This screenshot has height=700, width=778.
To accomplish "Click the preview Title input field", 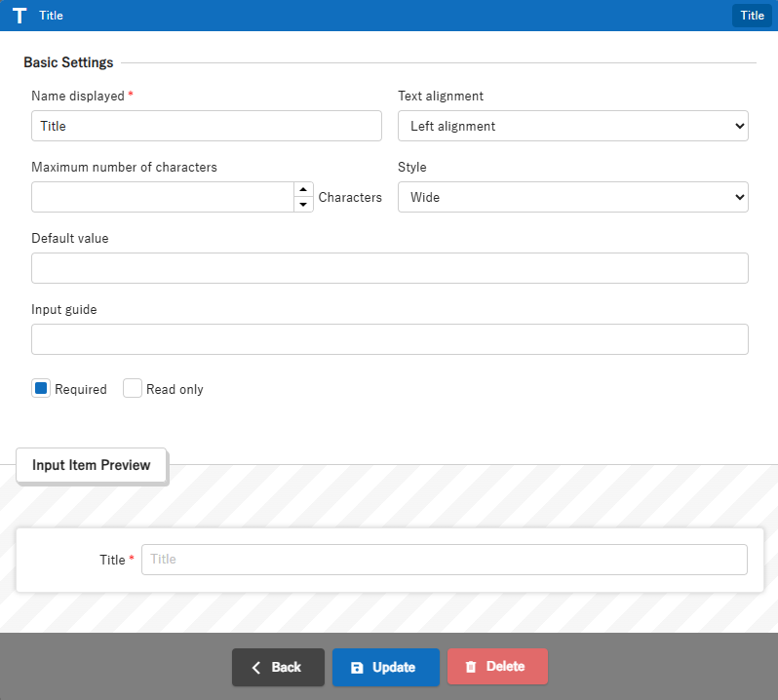I will (444, 560).
